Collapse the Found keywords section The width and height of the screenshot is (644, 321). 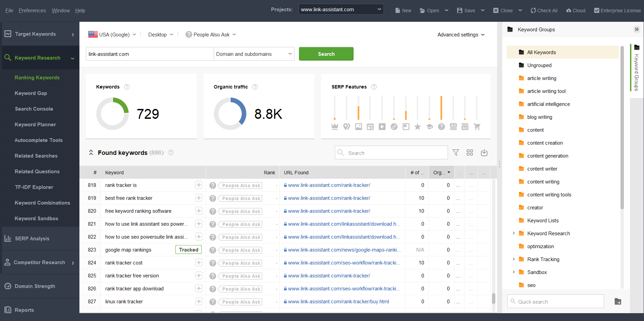91,153
